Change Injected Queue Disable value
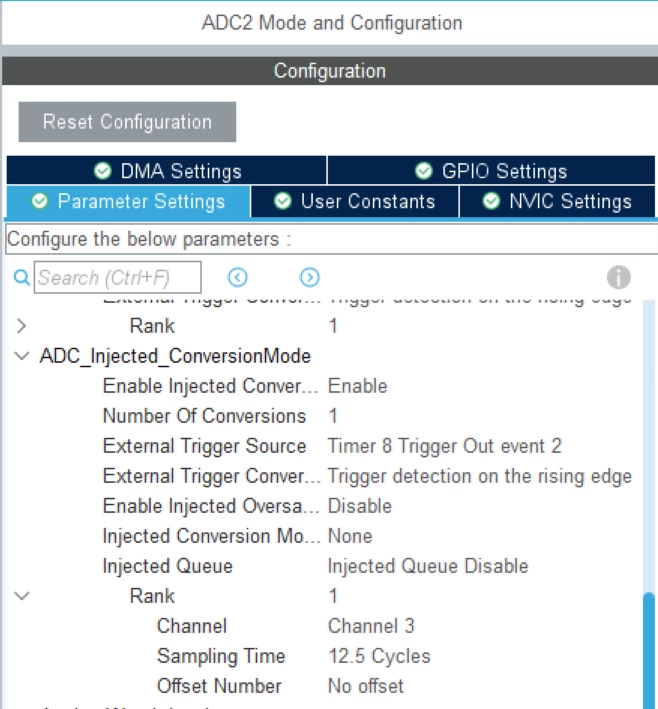658x709 pixels. point(428,566)
